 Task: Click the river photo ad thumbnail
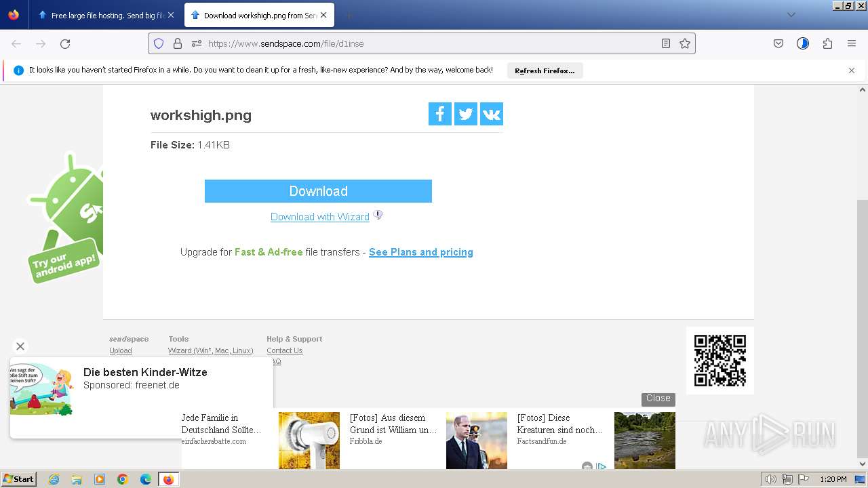[x=645, y=441]
